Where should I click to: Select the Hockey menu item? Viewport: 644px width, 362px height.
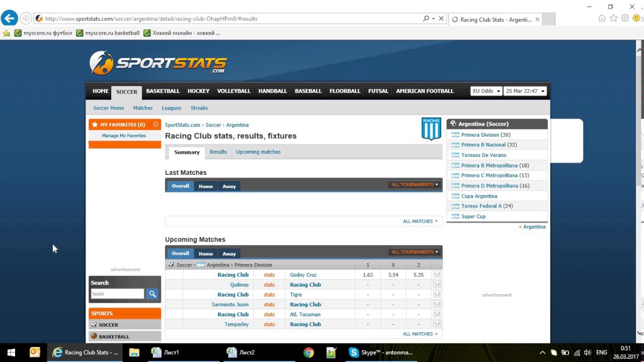pos(198,91)
